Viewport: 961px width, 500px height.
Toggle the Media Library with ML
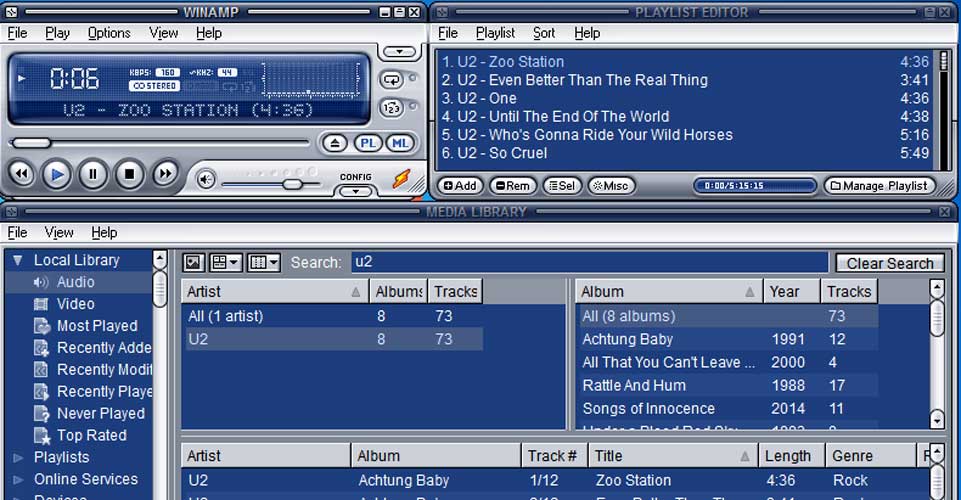[x=400, y=143]
